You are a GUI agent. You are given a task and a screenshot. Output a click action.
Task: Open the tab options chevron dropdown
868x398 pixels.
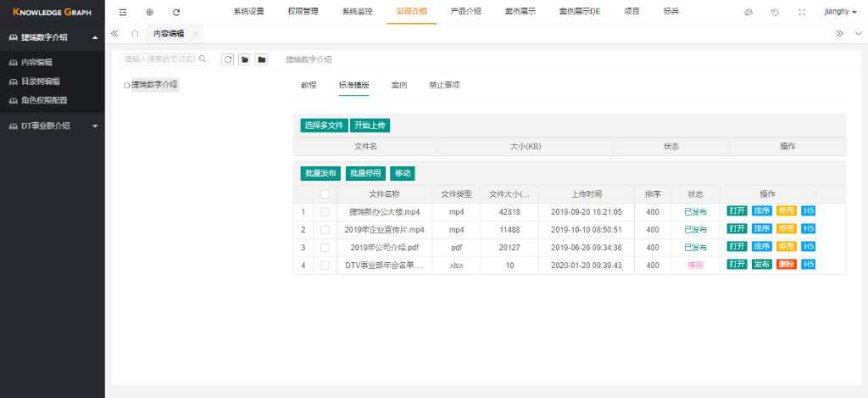tap(856, 33)
